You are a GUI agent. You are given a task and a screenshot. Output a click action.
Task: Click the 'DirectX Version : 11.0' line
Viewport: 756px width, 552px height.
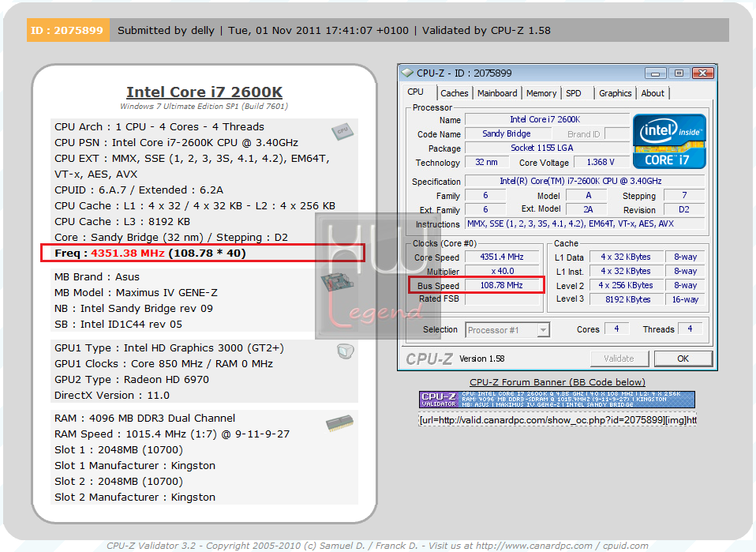point(112,395)
